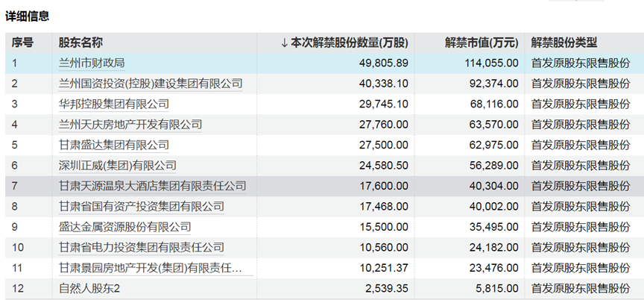Click the 股东名称 column header
Image resolution: width=644 pixels, height=300 pixels.
coord(81,43)
